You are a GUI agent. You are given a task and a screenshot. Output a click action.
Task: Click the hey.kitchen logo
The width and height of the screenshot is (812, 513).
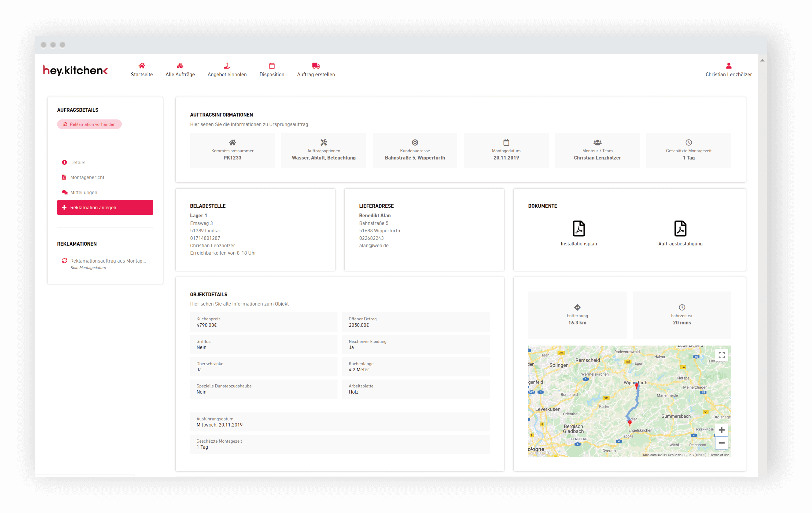(x=76, y=70)
